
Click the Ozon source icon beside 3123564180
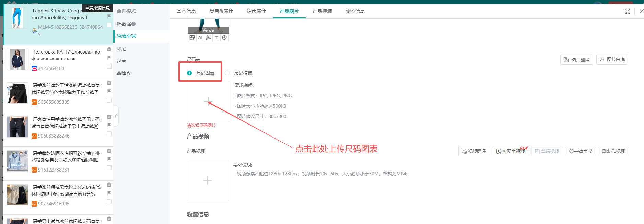tap(34, 68)
